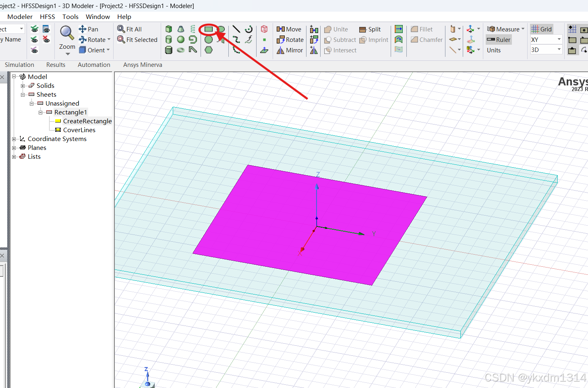Viewport: 588px width, 388px height.
Task: Switch to the Simulation ribbon tab
Action: point(19,64)
